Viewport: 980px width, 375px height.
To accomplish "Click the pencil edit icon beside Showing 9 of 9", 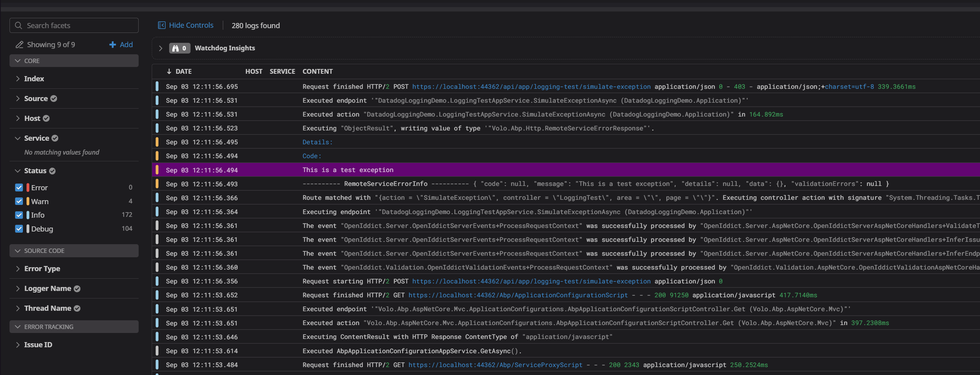I will (19, 45).
